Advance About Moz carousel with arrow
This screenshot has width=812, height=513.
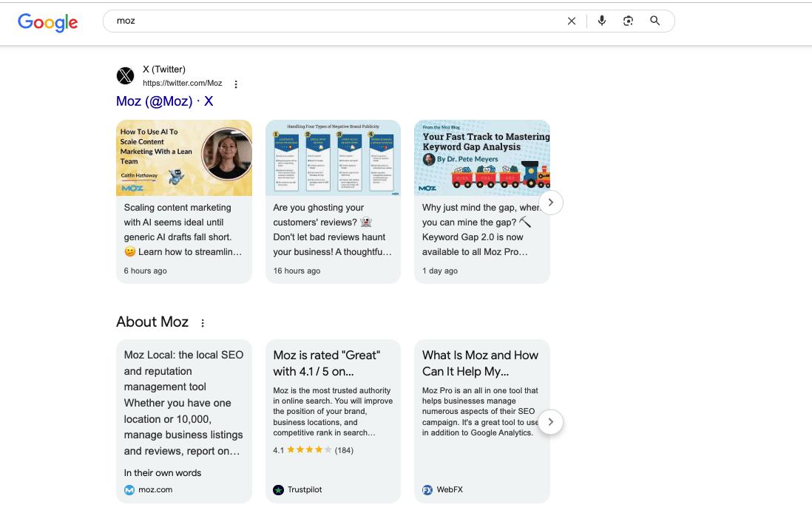click(x=550, y=422)
